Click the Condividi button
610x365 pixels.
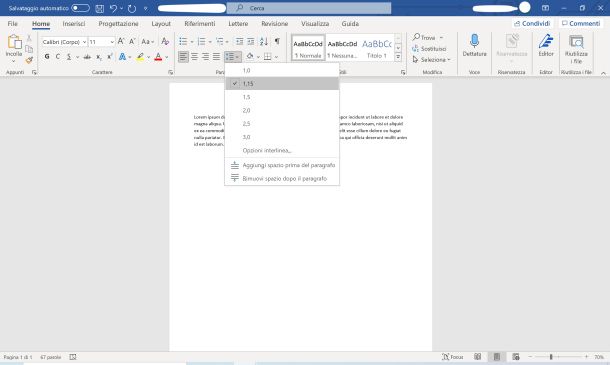[532, 23]
